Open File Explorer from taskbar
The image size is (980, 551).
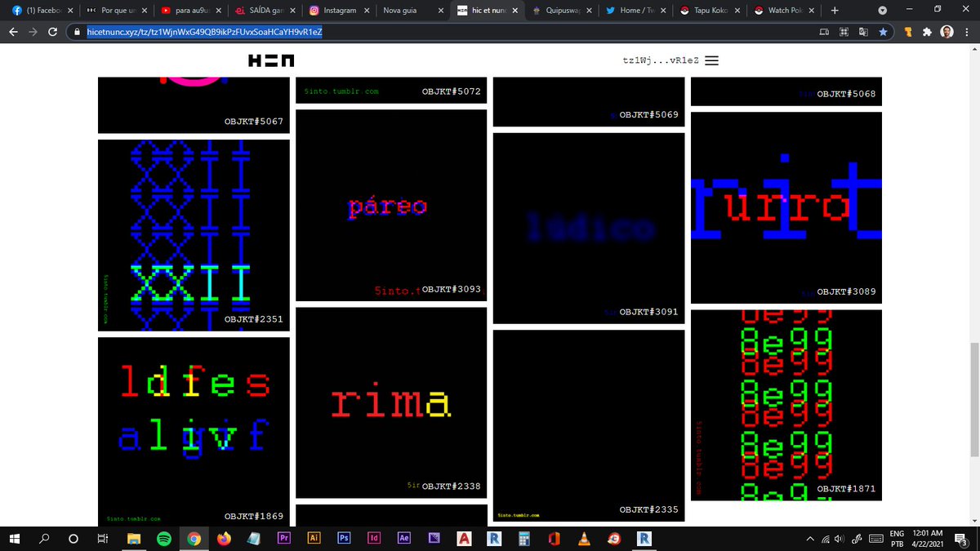pyautogui.click(x=132, y=539)
